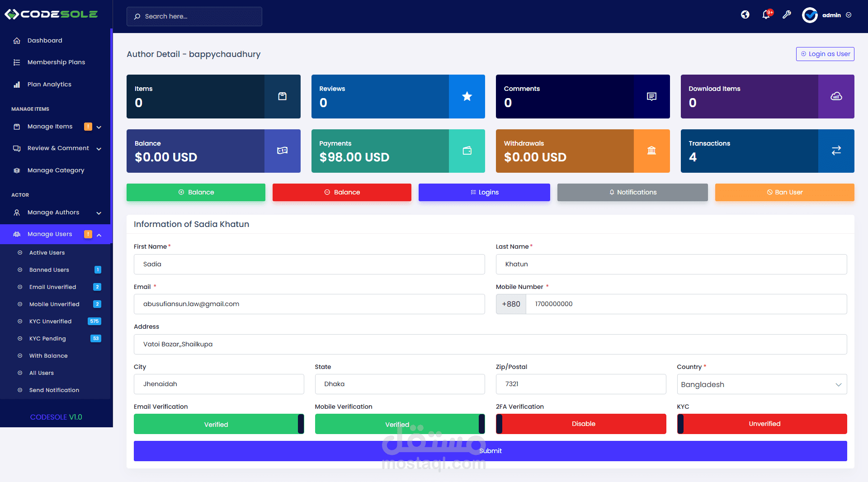Click the Reviews star icon
The image size is (868, 482).
pyautogui.click(x=467, y=96)
